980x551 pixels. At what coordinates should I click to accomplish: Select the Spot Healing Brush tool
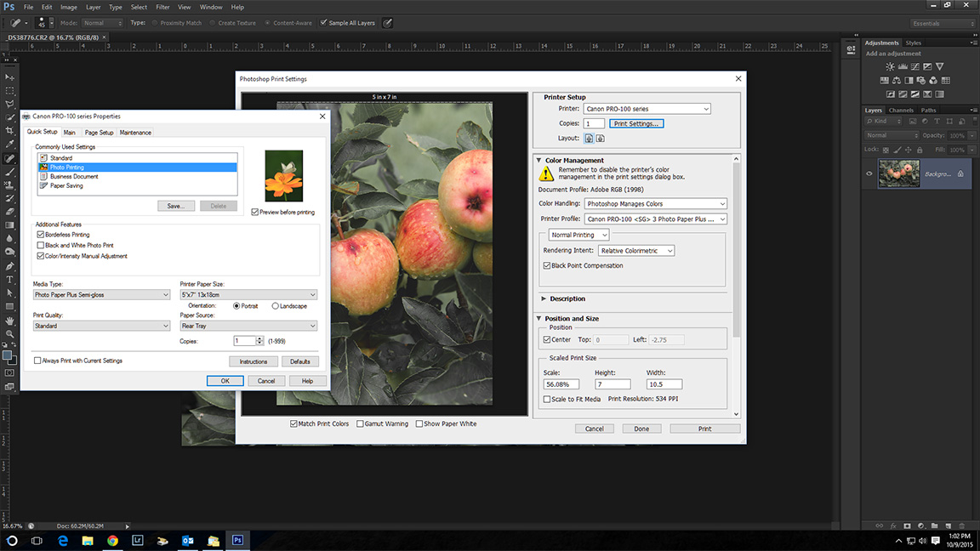9,156
